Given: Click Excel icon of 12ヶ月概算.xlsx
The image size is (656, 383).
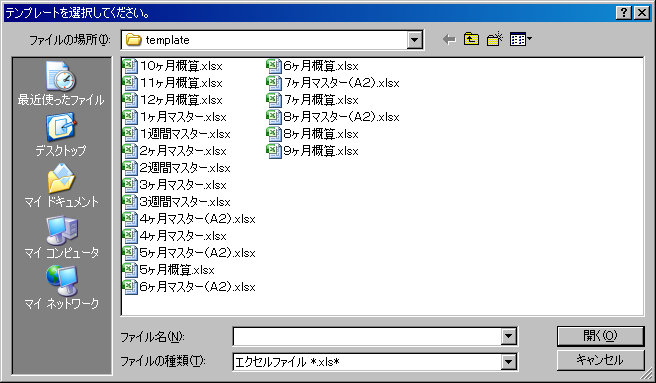Looking at the screenshot, I should pyautogui.click(x=130, y=100).
